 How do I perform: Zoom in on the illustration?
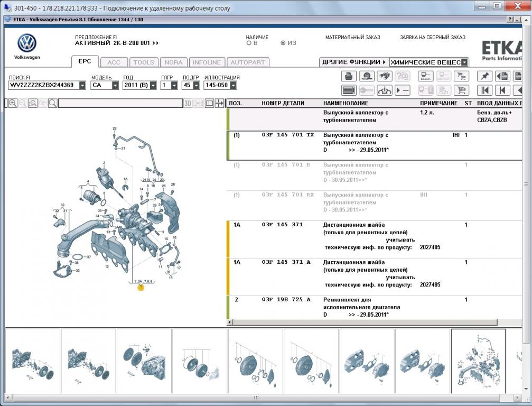(x=13, y=103)
